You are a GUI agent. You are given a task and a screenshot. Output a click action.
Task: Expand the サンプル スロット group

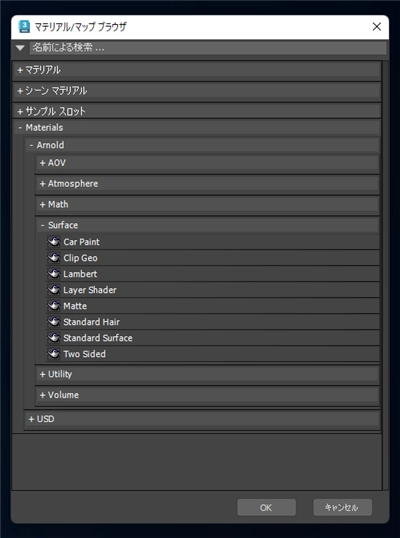197,111
